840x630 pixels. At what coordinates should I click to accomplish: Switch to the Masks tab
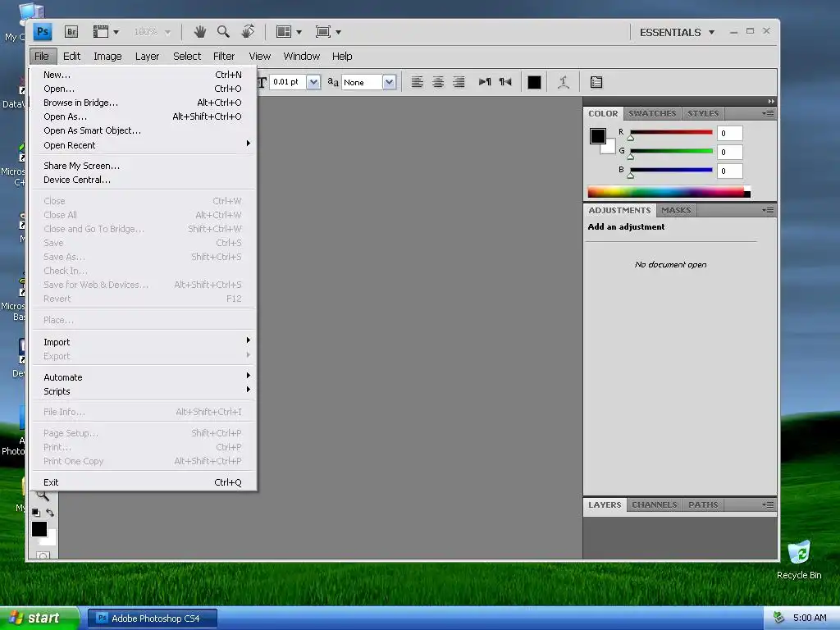coord(676,211)
